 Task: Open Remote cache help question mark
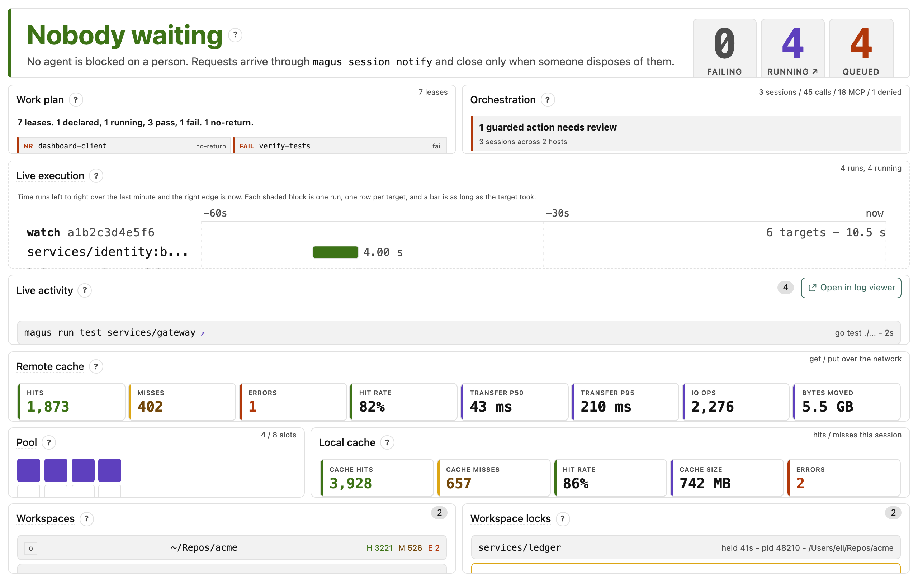pyautogui.click(x=96, y=367)
